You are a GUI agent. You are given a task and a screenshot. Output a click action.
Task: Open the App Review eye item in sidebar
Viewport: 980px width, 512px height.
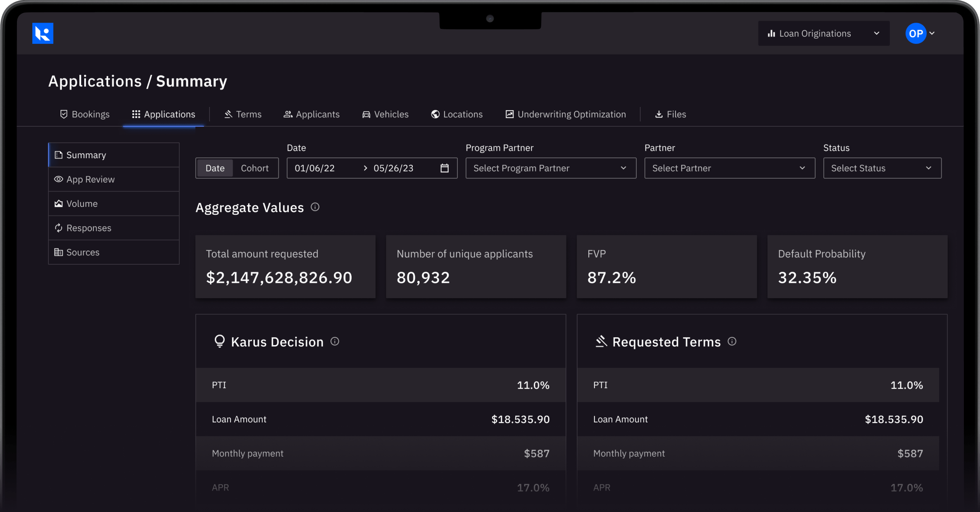90,179
